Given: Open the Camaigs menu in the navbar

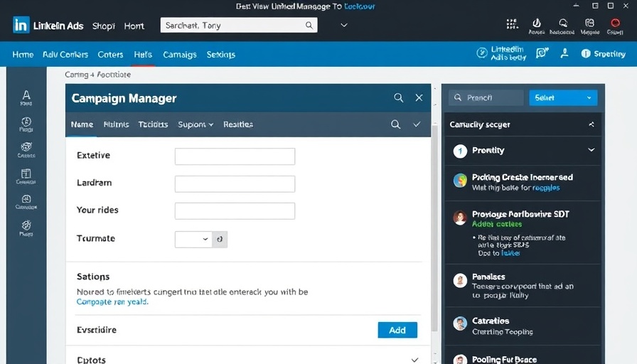Looking at the screenshot, I should (179, 55).
